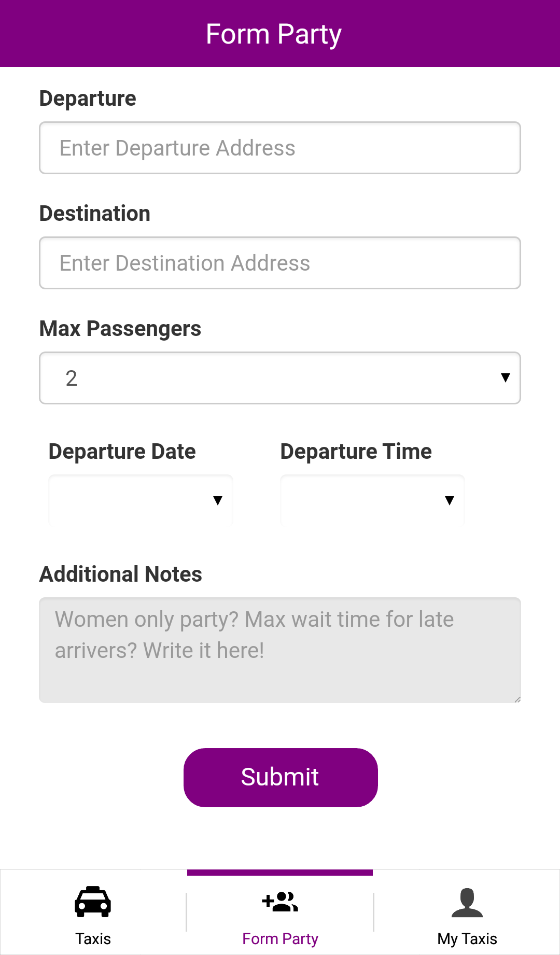Click into the Additional Notes textarea
The height and width of the screenshot is (955, 560).
pos(280,650)
